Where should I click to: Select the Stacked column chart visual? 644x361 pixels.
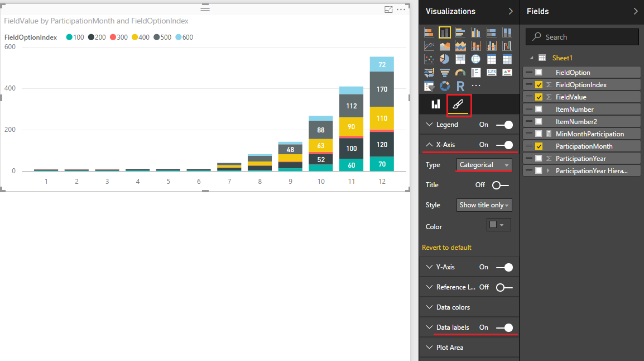[444, 32]
